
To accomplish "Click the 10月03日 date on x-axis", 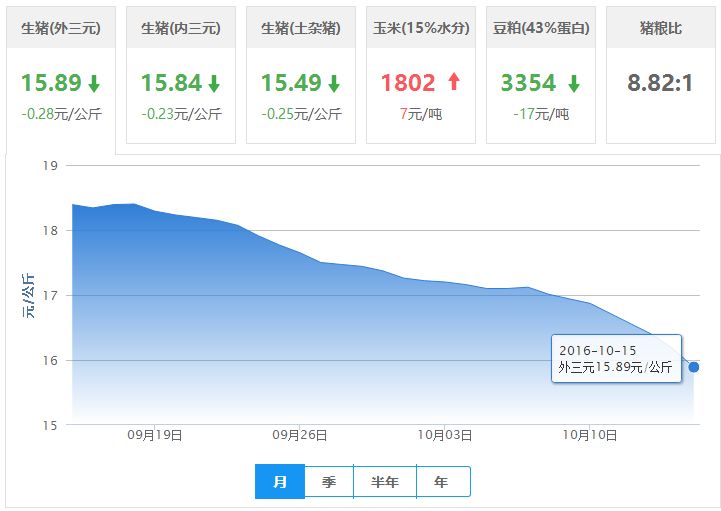I will click(445, 435).
